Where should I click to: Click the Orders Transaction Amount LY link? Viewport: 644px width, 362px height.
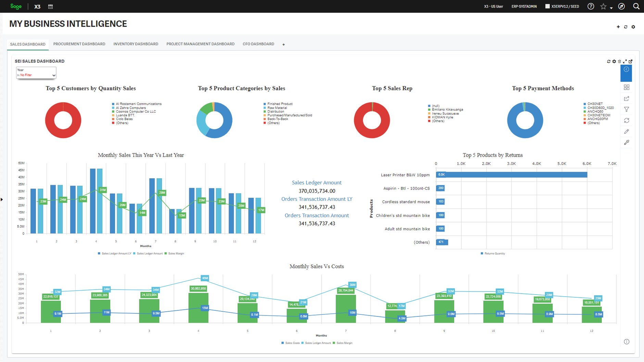pyautogui.click(x=317, y=199)
